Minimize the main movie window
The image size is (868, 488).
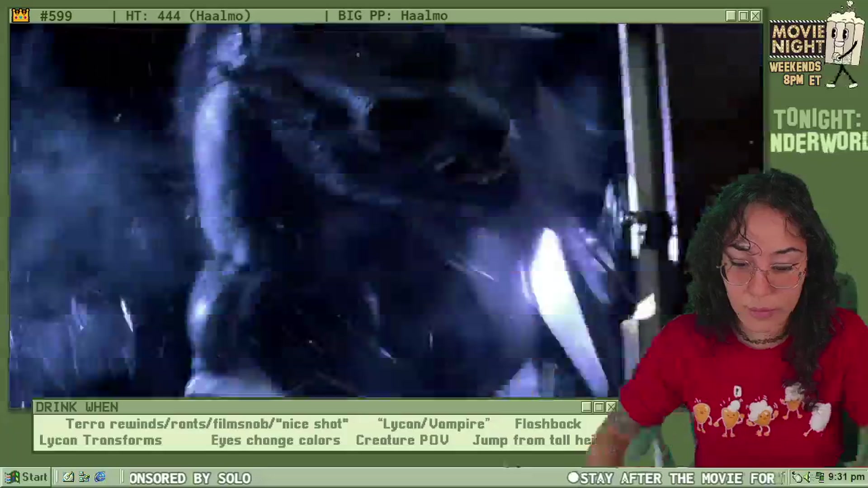coord(731,16)
